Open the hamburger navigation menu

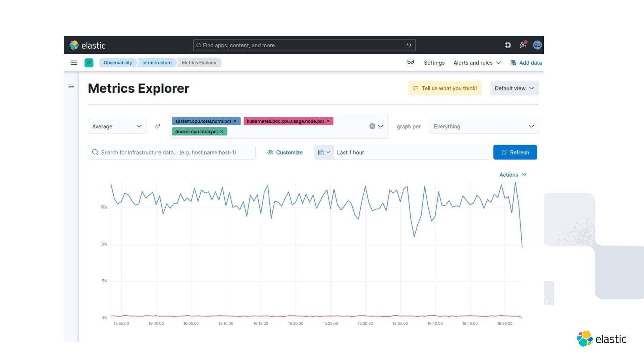coord(74,63)
